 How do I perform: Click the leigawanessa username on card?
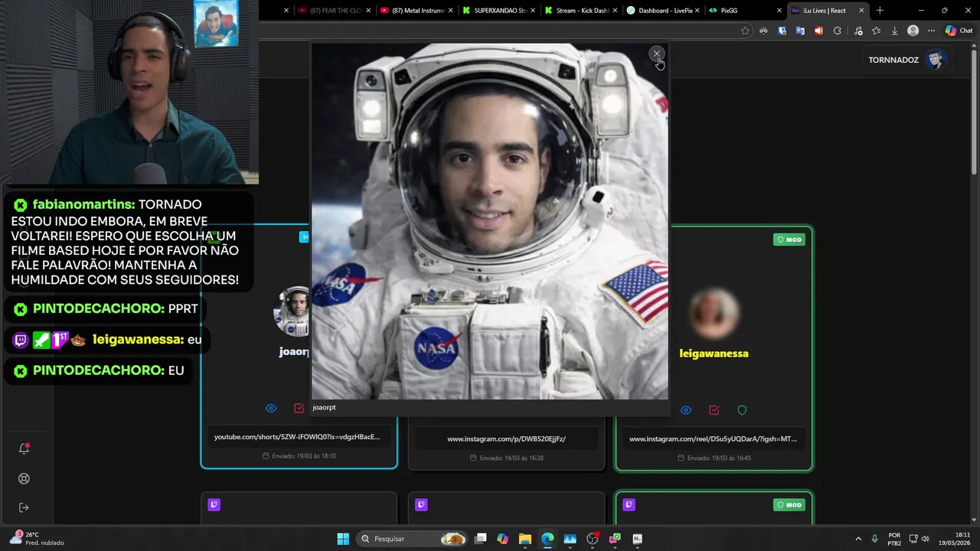coord(714,354)
